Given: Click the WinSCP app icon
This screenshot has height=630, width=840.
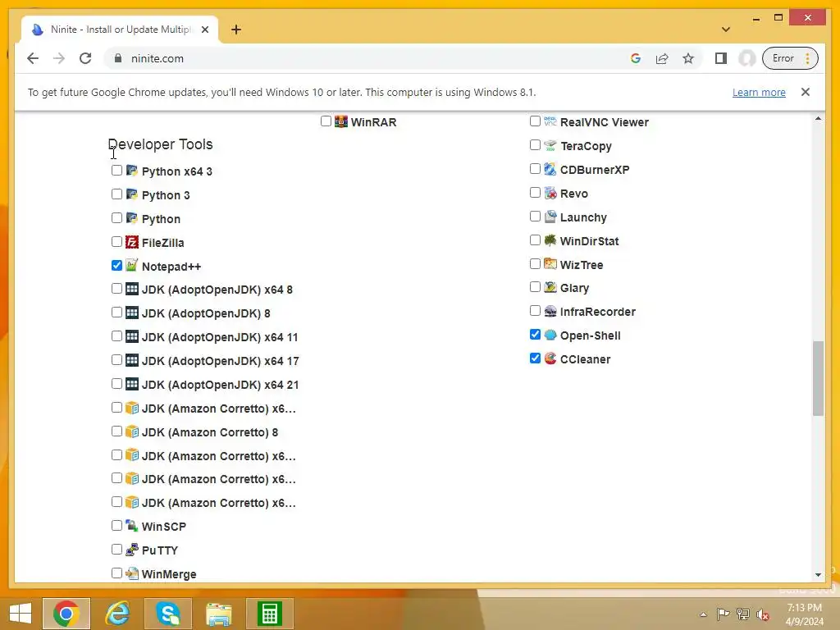Looking at the screenshot, I should tap(132, 526).
